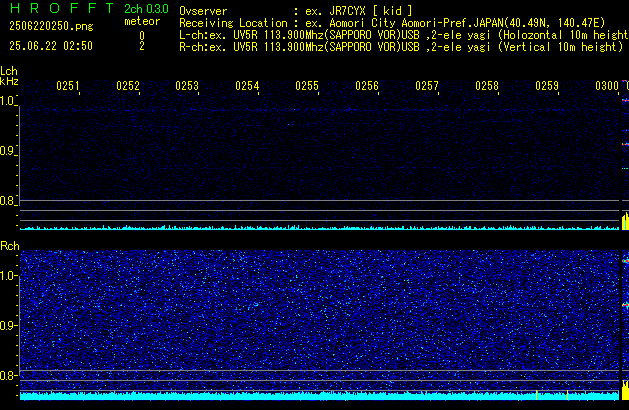Select the Receiving Location Aomori City line

tap(392, 23)
